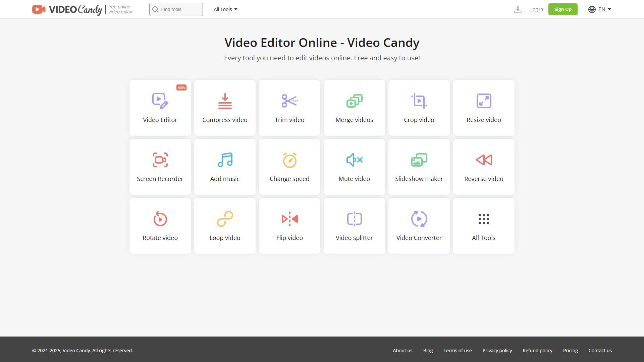Click the "Video Editor" card label
The height and width of the screenshot is (362, 644).
[x=160, y=120]
